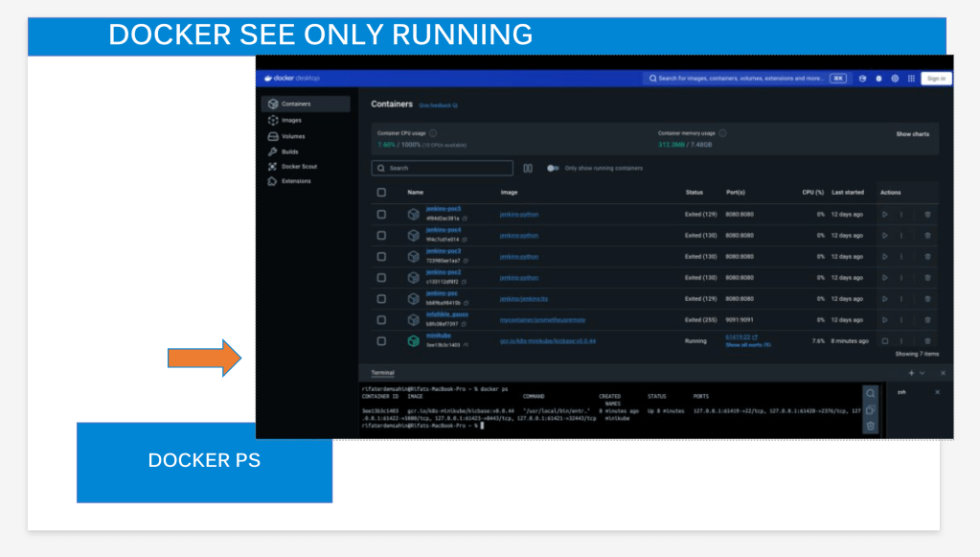Stop the running minikube container
Viewport: 980px width, 557px height.
(x=885, y=341)
